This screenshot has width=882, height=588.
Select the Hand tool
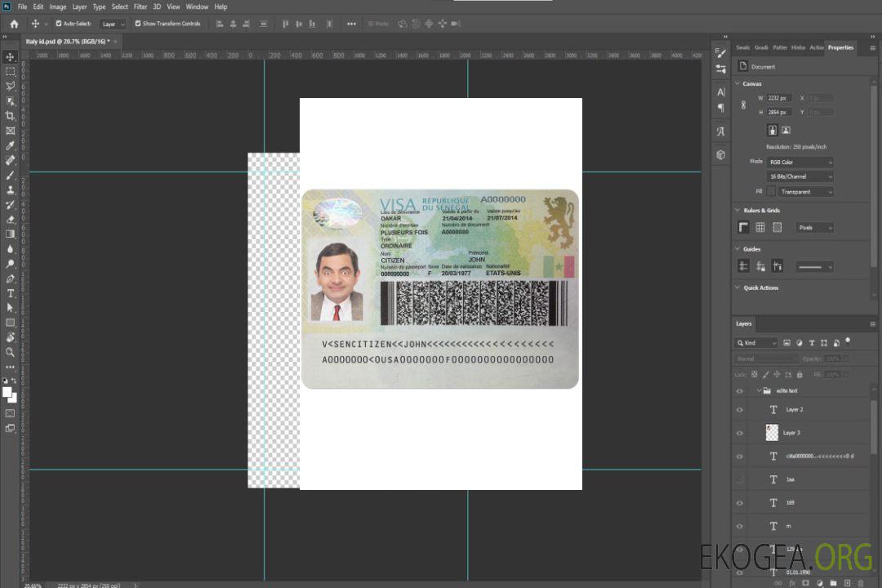(10, 337)
